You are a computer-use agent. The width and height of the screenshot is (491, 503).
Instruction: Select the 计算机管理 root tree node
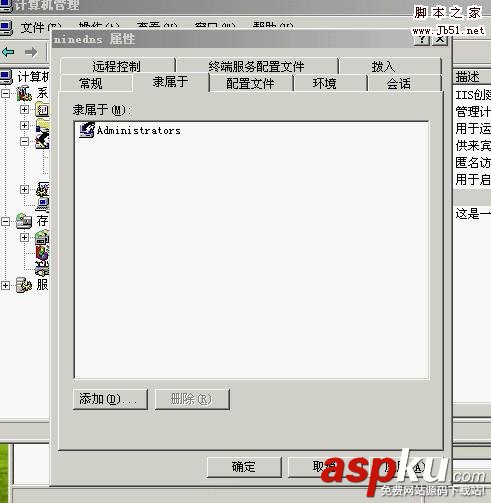[33, 77]
